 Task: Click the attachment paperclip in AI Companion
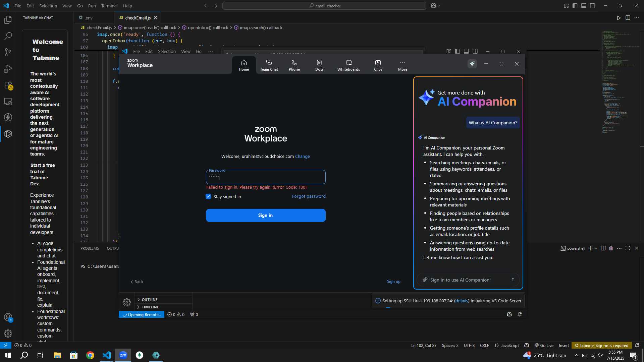pos(425,280)
